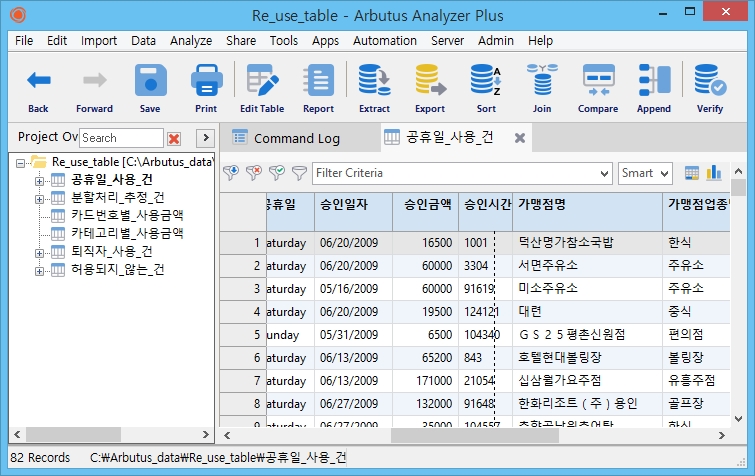Select 카드번호별_사용금액 in project tree
755x476 pixels.
coord(127,215)
